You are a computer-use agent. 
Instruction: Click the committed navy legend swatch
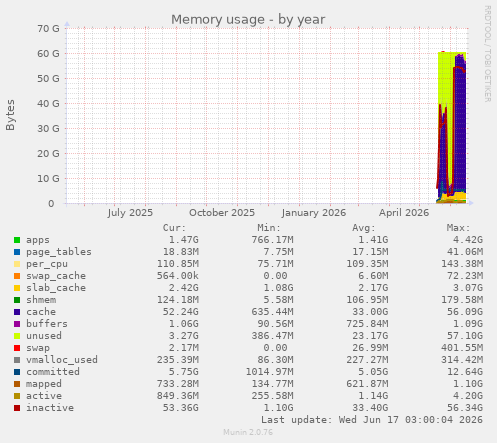(x=17, y=372)
